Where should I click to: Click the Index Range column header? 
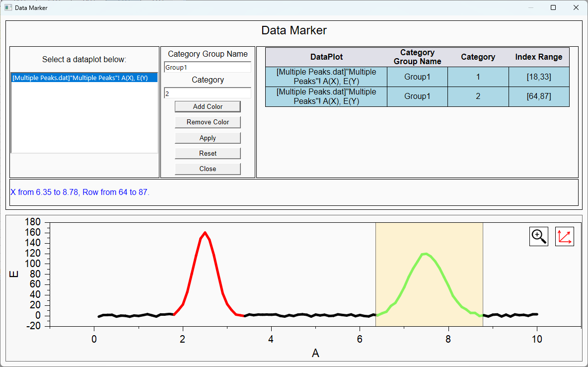click(538, 57)
